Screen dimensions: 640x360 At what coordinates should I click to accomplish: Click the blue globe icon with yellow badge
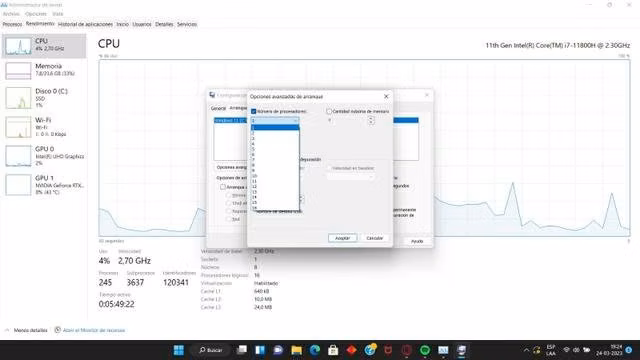(x=370, y=350)
